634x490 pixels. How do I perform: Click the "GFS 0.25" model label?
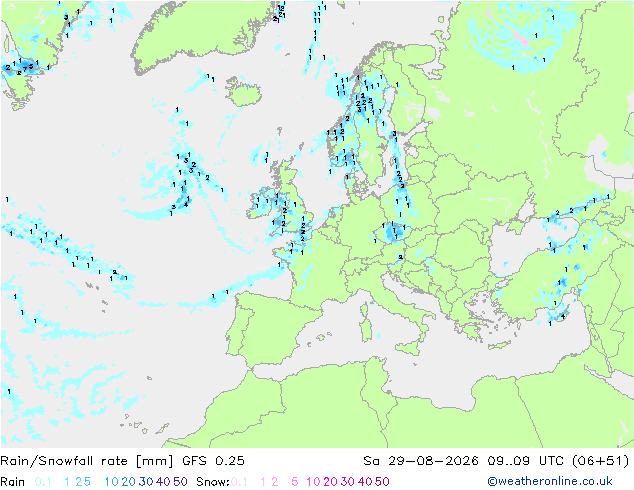pyautogui.click(x=213, y=461)
